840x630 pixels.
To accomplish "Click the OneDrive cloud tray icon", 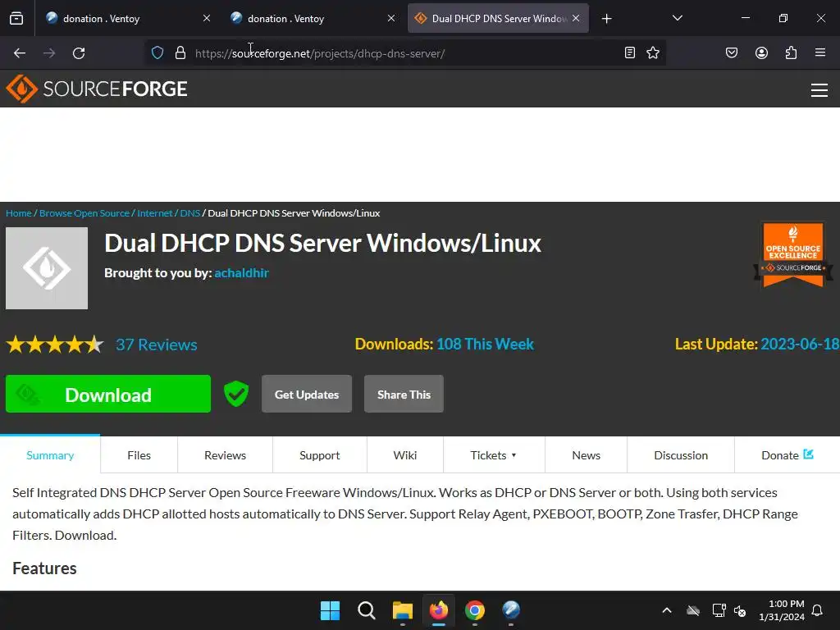I will coord(693,610).
